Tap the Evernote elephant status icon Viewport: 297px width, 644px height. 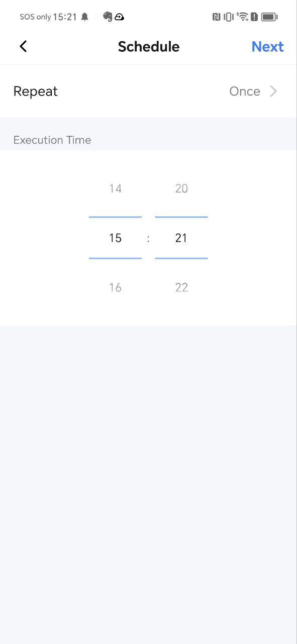click(107, 17)
